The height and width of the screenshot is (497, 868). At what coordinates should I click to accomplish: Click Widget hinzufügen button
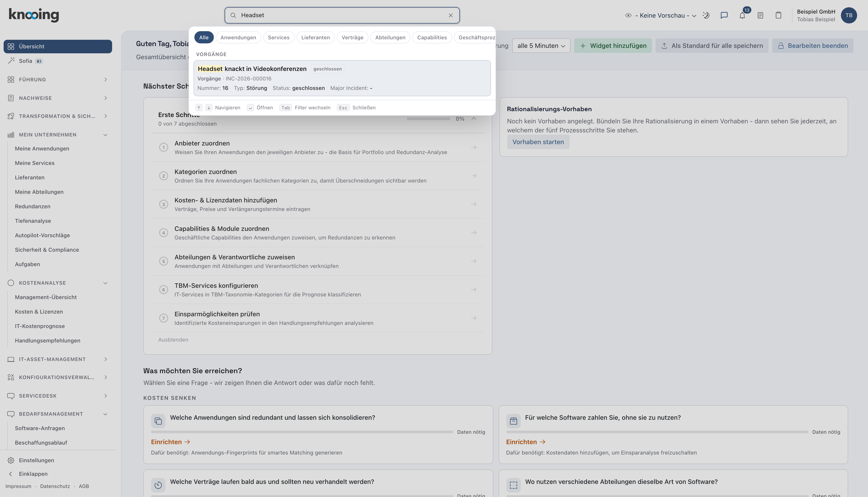[613, 46]
